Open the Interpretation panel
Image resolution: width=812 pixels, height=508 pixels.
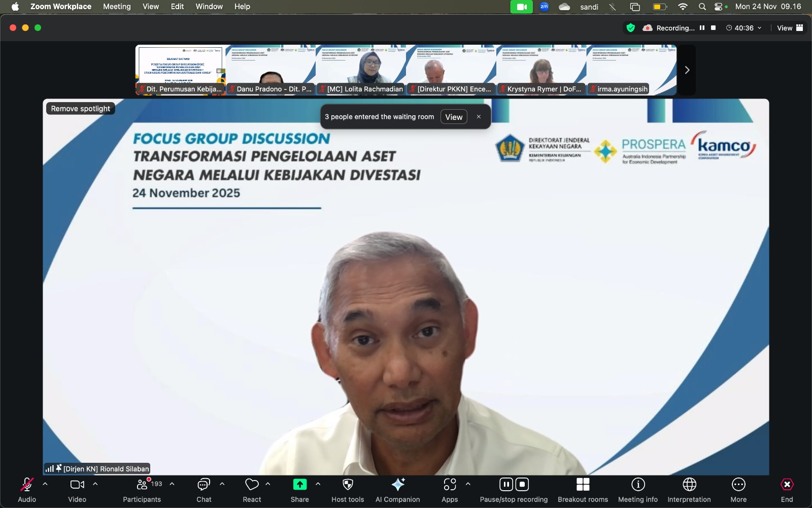pyautogui.click(x=689, y=484)
